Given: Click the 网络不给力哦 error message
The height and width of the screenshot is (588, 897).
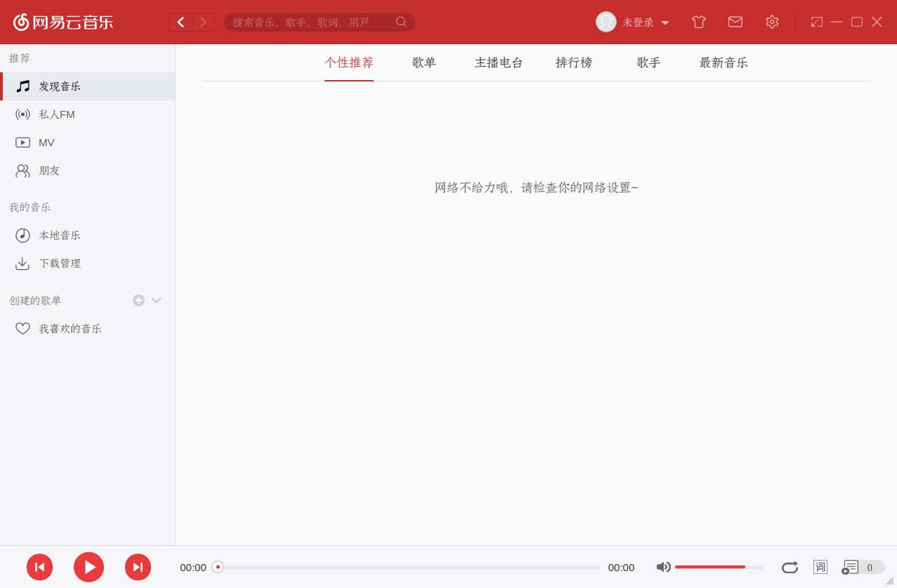Looking at the screenshot, I should click(537, 188).
